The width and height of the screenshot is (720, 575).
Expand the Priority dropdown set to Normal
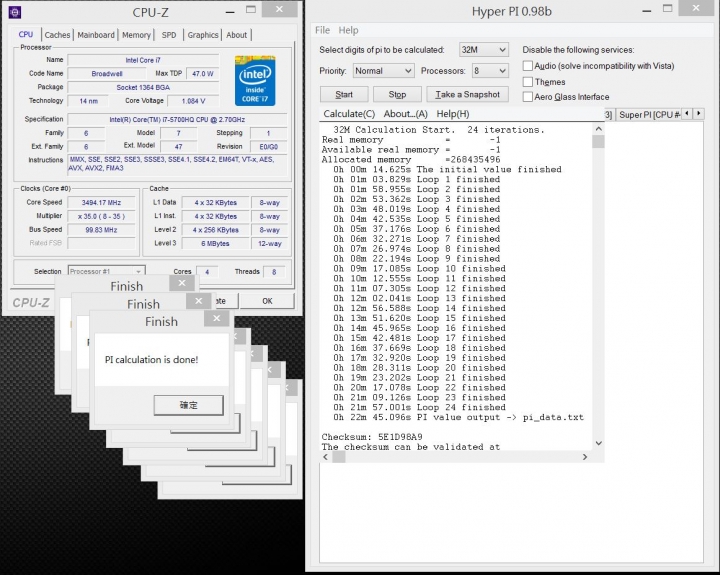(383, 71)
